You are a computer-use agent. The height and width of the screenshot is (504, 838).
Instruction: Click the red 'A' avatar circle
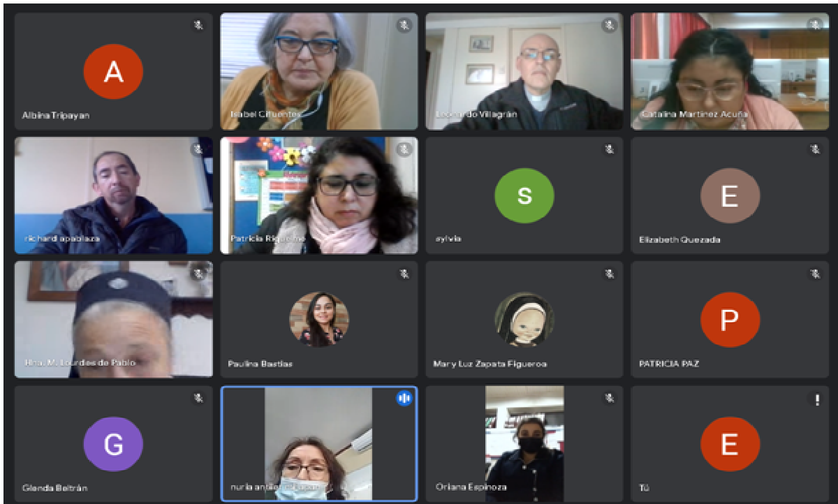(x=113, y=72)
